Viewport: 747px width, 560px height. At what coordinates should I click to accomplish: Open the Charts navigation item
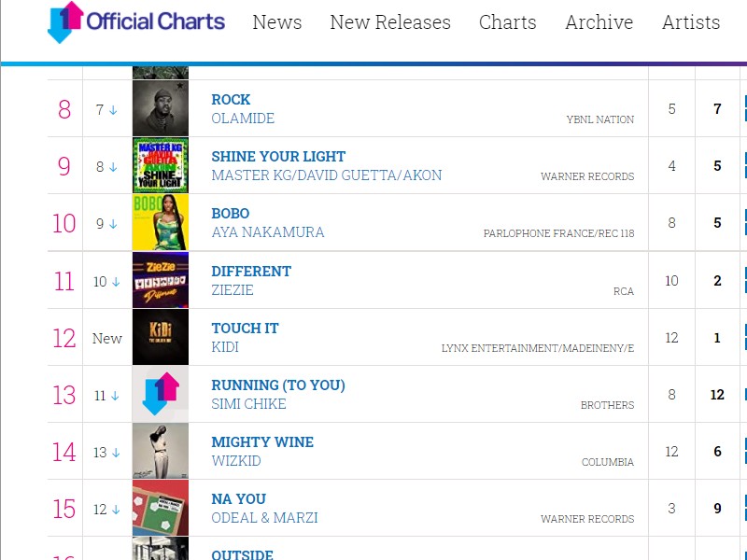(507, 22)
